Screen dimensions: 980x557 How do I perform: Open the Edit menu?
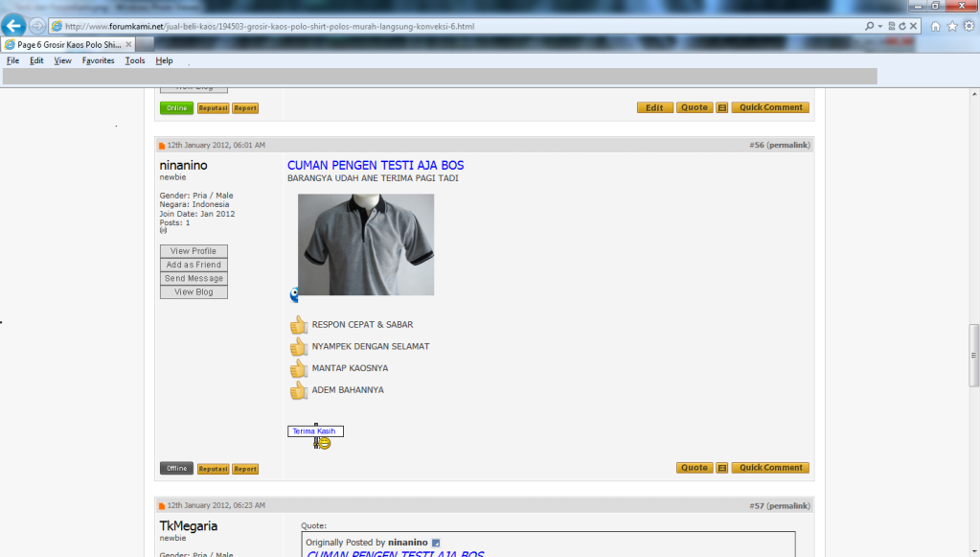tap(36, 60)
